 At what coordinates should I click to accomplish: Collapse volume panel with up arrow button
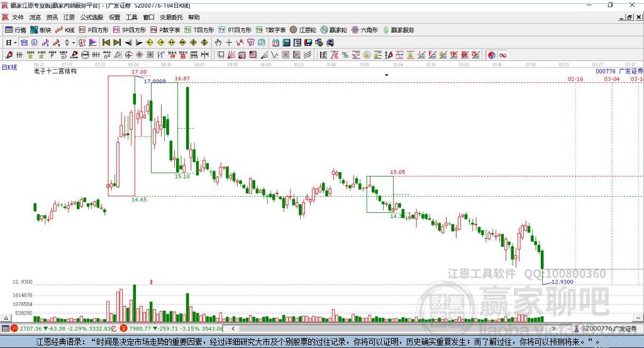[x=6, y=318]
